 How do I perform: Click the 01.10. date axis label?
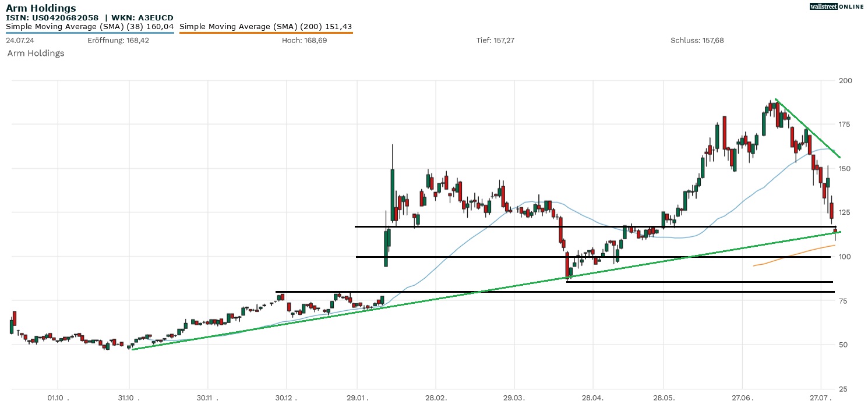[58, 397]
